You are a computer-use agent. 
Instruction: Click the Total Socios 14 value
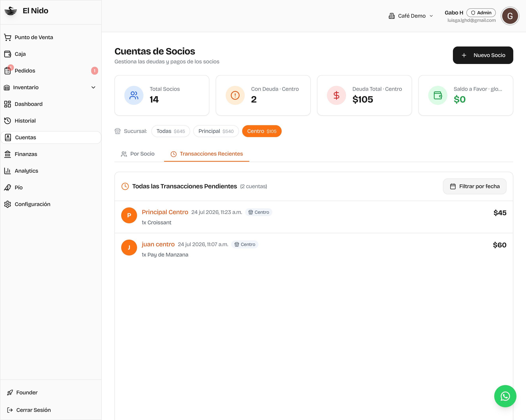pyautogui.click(x=154, y=100)
